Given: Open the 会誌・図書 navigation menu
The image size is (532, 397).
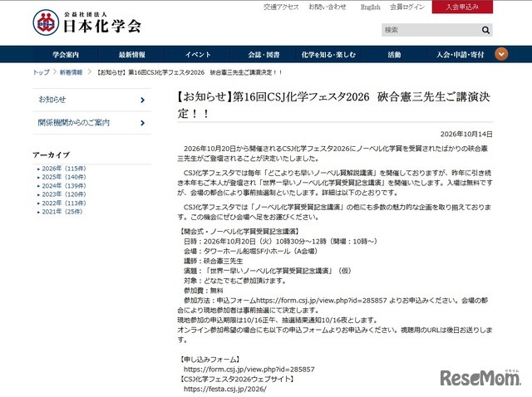Looking at the screenshot, I should (x=264, y=55).
